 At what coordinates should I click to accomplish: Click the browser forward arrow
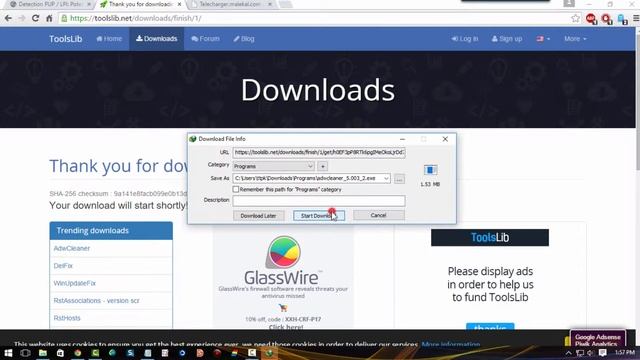tap(22, 18)
